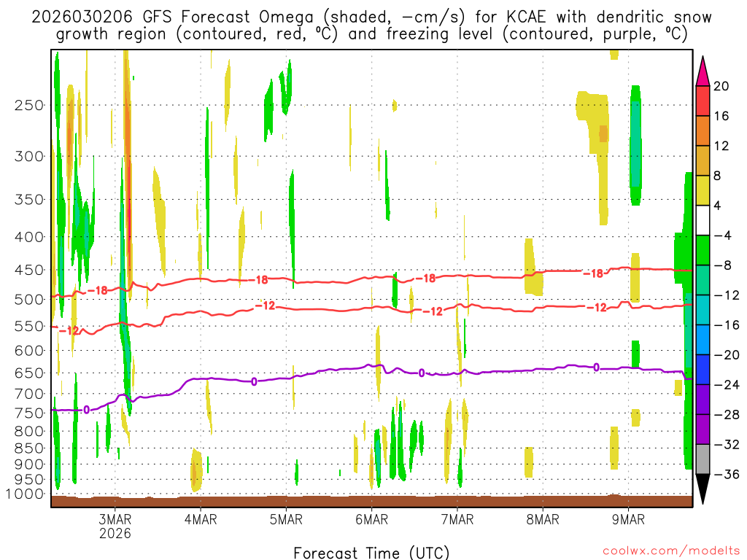The image size is (747, 560).
Task: Click the 6MAR date axis label
Action: [x=371, y=519]
